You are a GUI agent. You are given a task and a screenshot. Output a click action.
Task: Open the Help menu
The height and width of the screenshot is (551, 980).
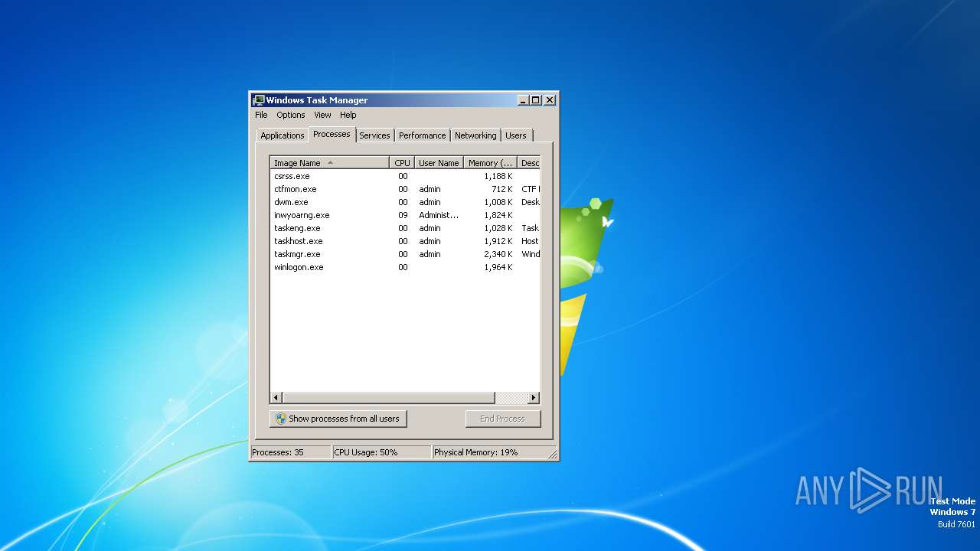(348, 115)
